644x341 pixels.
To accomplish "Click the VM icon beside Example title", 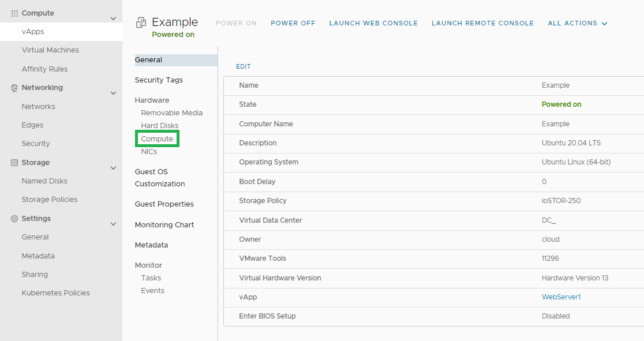I will click(x=141, y=23).
